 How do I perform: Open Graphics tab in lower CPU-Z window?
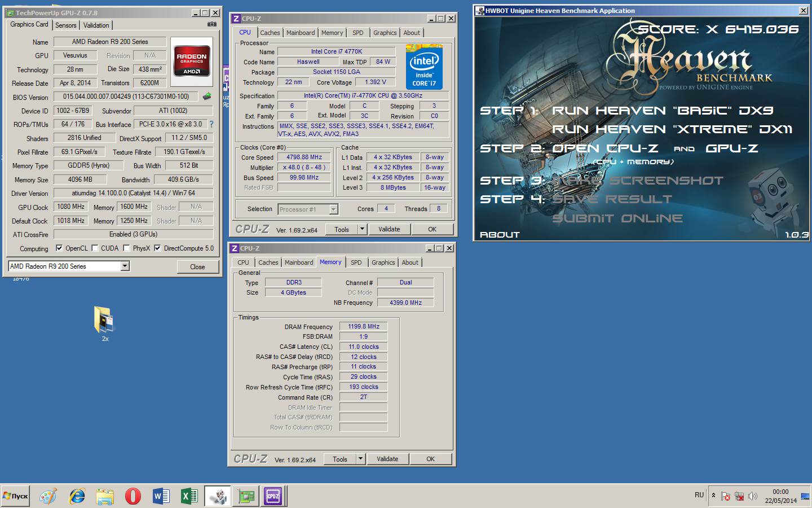pyautogui.click(x=383, y=262)
